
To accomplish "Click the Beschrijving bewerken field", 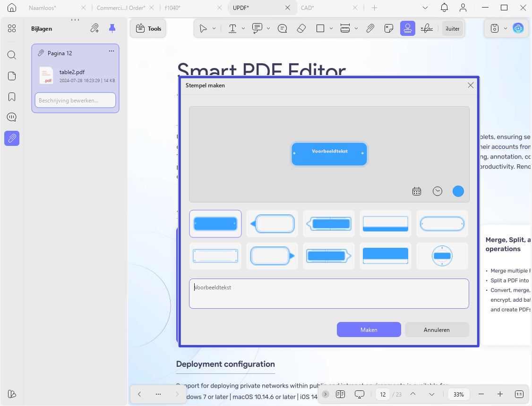I will point(75,100).
